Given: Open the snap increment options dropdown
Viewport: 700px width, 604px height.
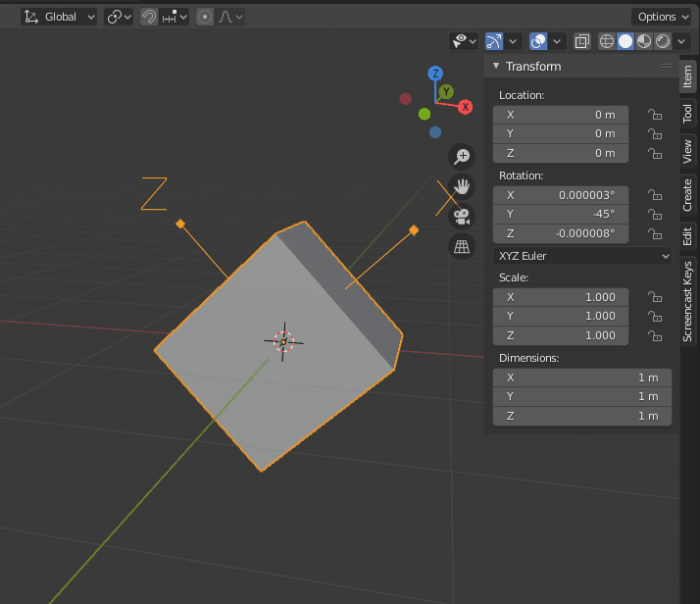Looking at the screenshot, I should point(175,17).
